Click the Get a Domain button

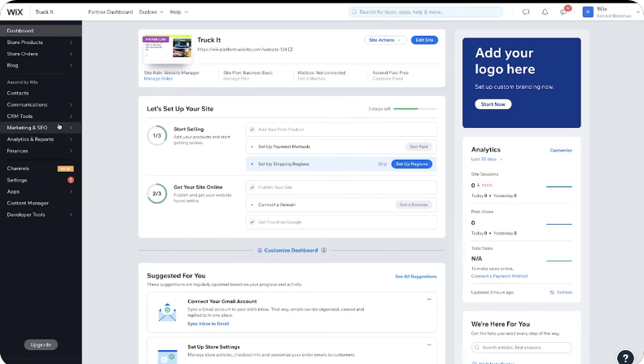pyautogui.click(x=414, y=204)
